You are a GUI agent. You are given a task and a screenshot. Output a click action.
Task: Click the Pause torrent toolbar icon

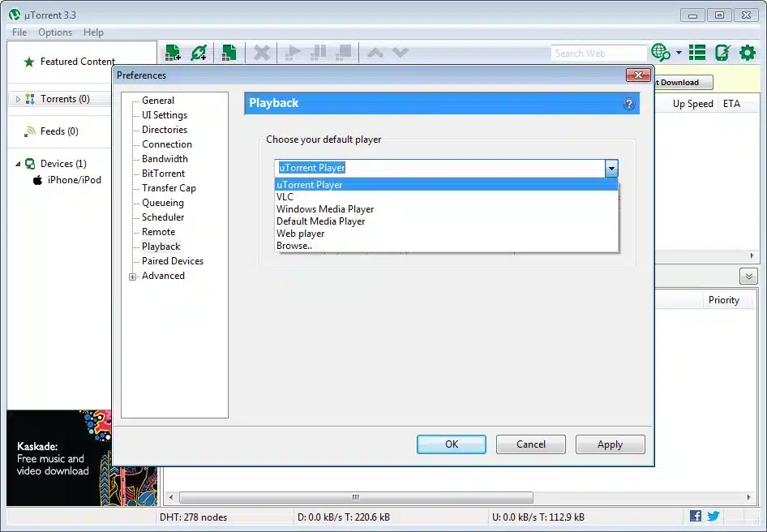click(319, 53)
